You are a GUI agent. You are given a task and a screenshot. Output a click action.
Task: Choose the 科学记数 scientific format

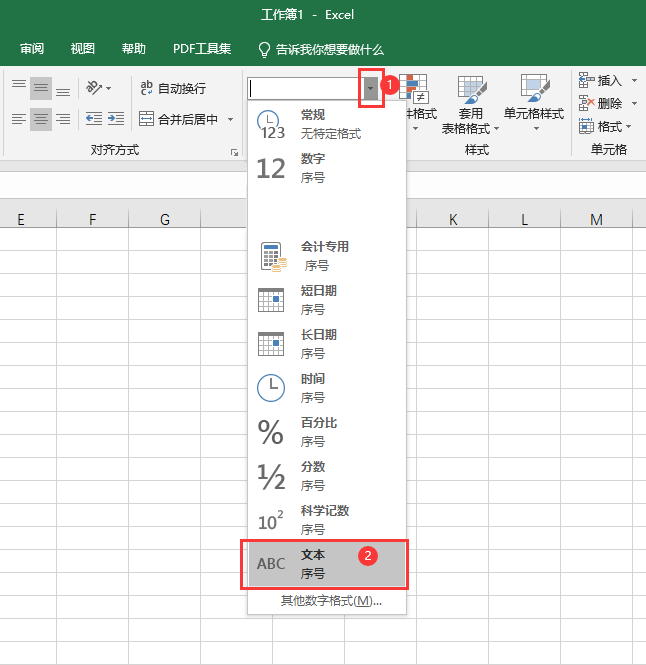[x=327, y=520]
